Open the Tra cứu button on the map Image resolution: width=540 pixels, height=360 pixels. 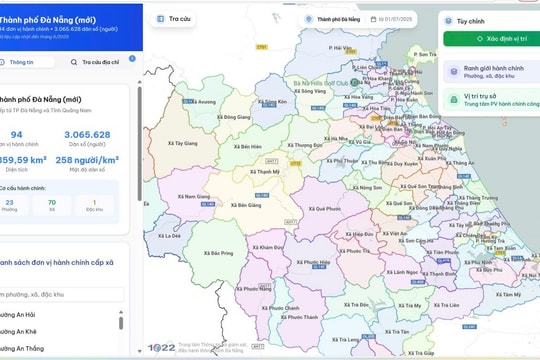[173, 19]
